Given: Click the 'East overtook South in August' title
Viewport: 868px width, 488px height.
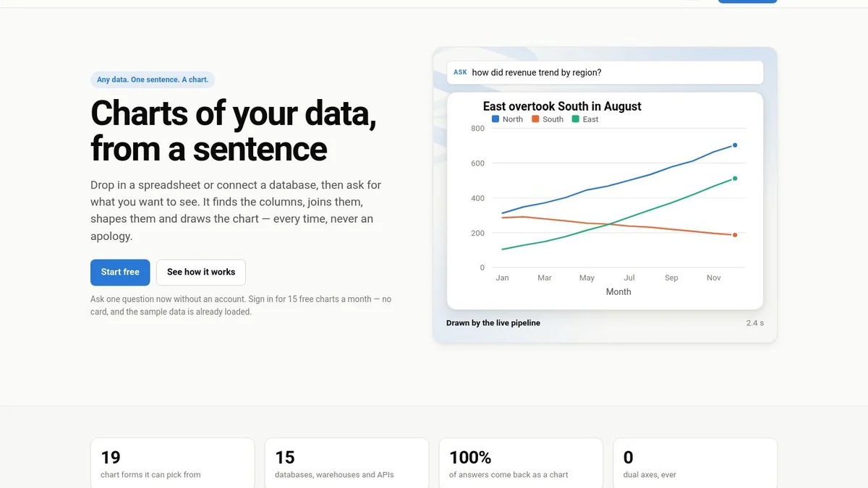Looking at the screenshot, I should coord(562,106).
